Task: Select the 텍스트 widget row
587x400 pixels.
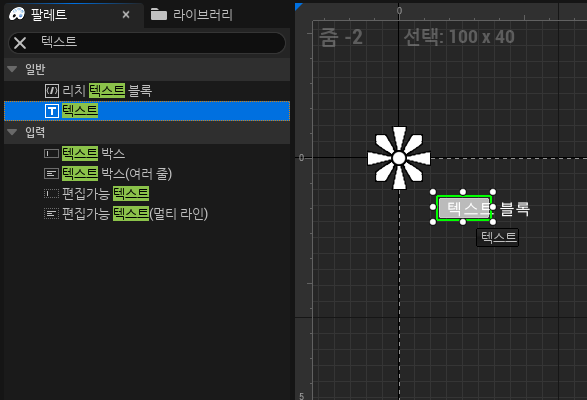Action: pyautogui.click(x=147, y=111)
